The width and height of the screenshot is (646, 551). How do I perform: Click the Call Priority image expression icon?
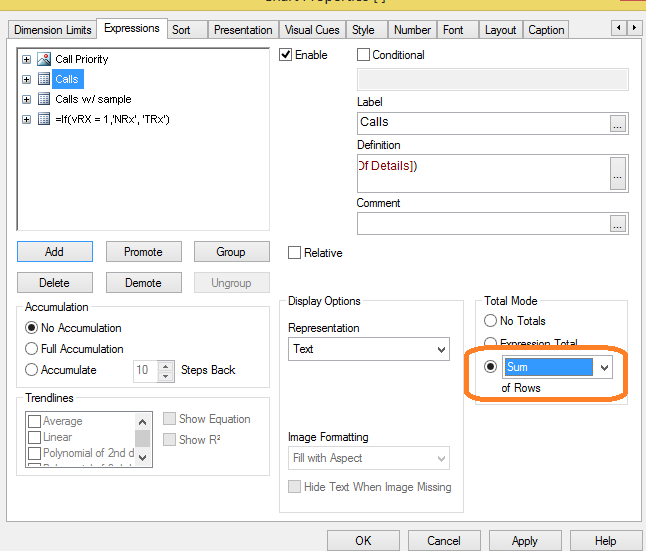click(43, 59)
